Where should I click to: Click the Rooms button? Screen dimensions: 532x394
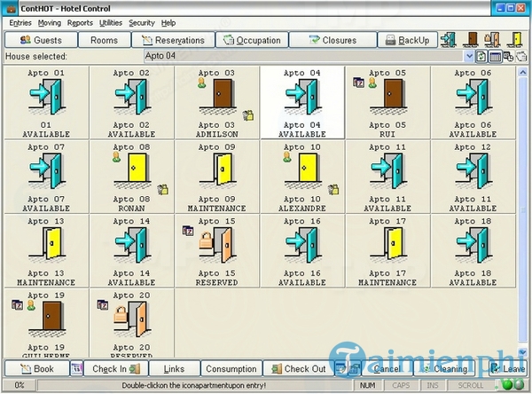click(104, 40)
